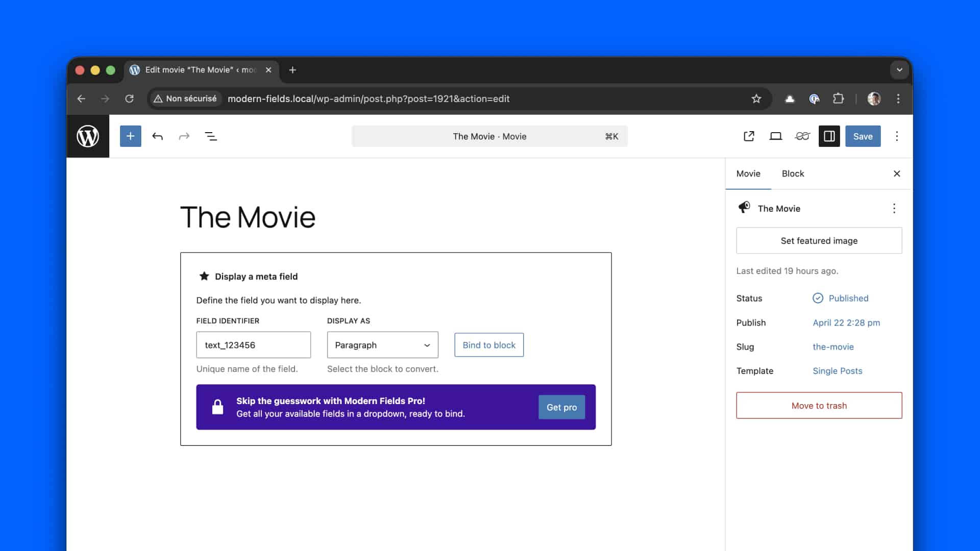
Task: Click the lock icon in pro banner
Action: [x=218, y=407]
